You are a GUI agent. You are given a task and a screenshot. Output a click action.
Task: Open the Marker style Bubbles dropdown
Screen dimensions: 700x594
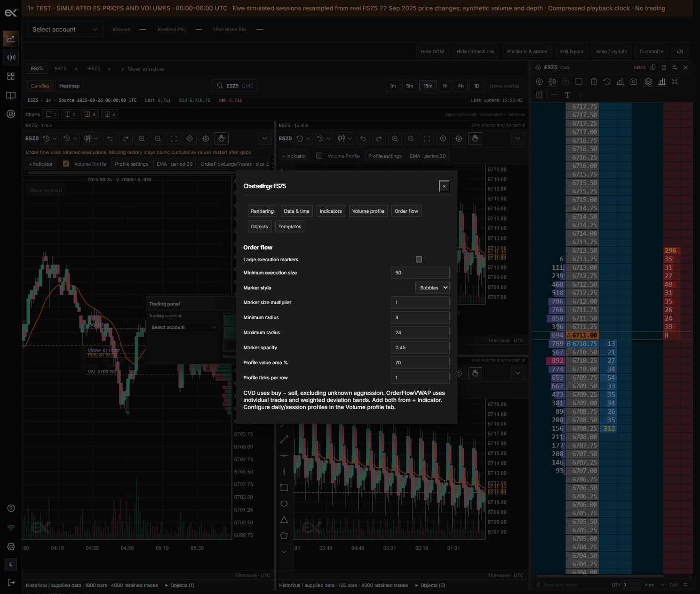click(x=432, y=288)
